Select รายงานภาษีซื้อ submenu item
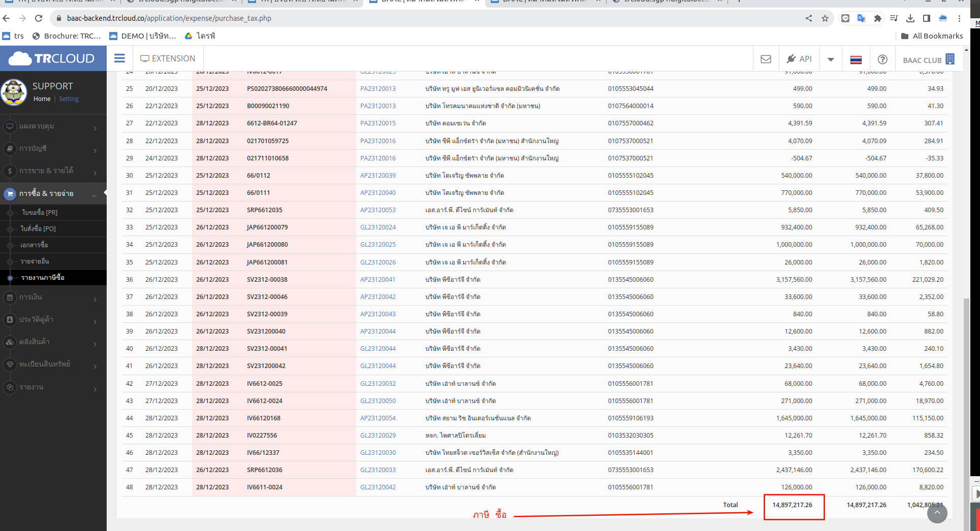This screenshot has width=980, height=531. [43, 277]
